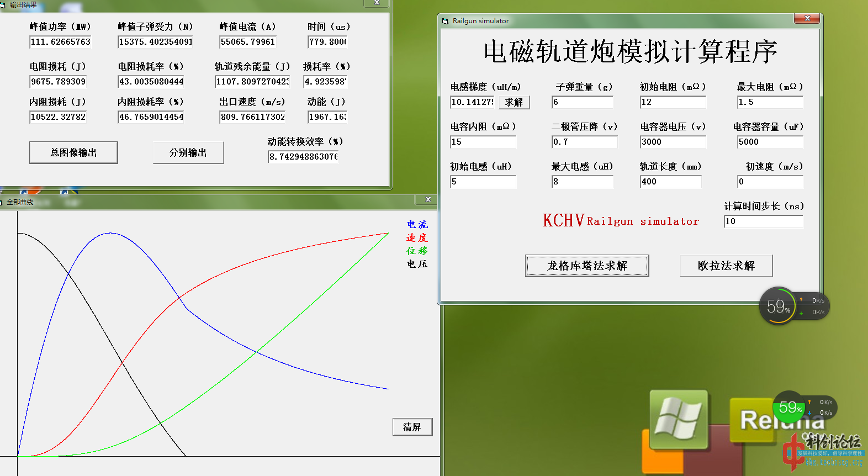Click the 分别输出 button

[x=188, y=152]
